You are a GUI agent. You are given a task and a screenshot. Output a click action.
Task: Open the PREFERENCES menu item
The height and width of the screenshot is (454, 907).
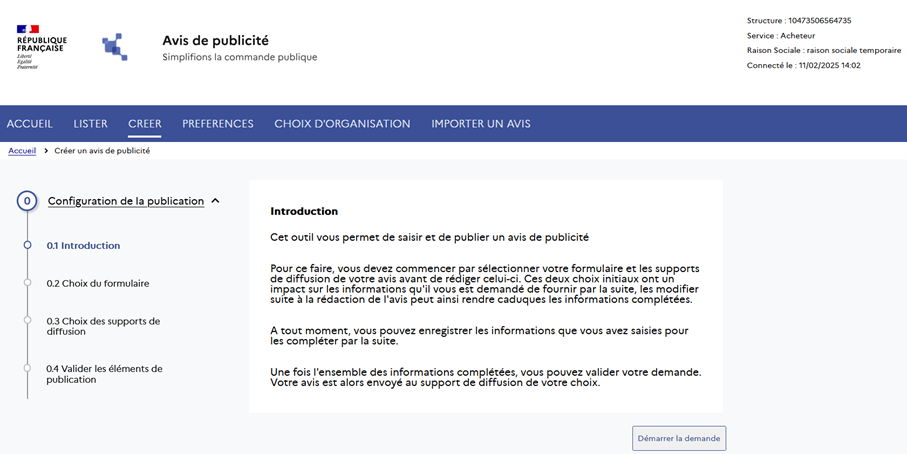(217, 124)
